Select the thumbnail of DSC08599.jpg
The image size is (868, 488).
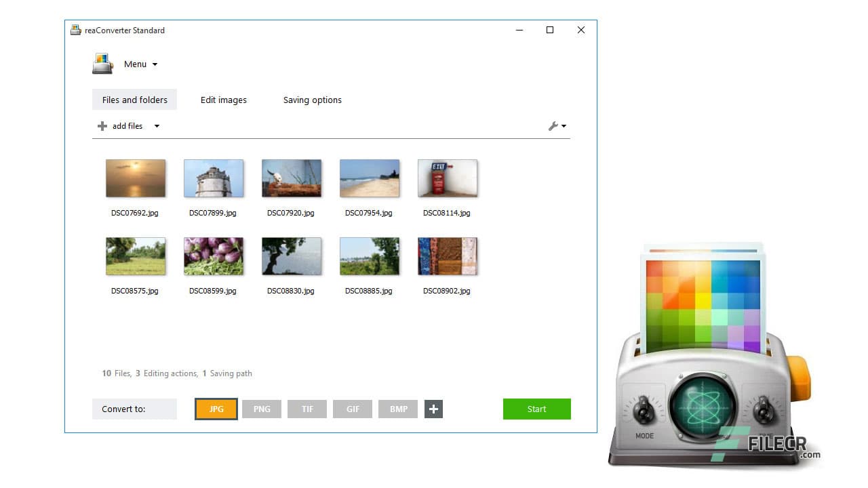[214, 256]
